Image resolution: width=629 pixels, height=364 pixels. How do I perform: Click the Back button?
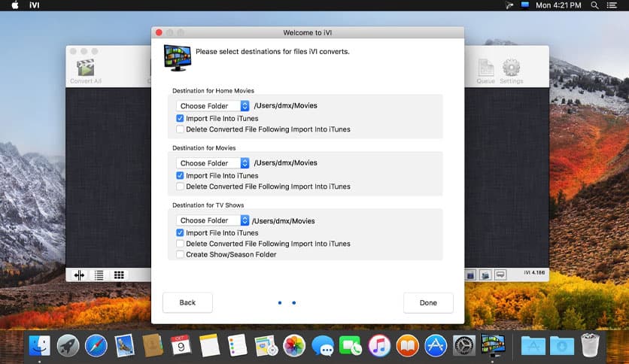[x=187, y=302]
